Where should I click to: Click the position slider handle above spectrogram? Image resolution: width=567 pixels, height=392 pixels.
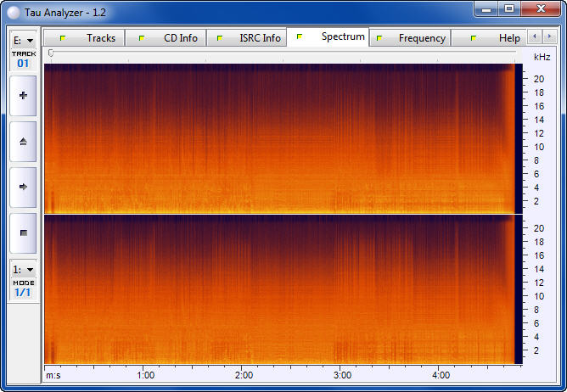(51, 53)
